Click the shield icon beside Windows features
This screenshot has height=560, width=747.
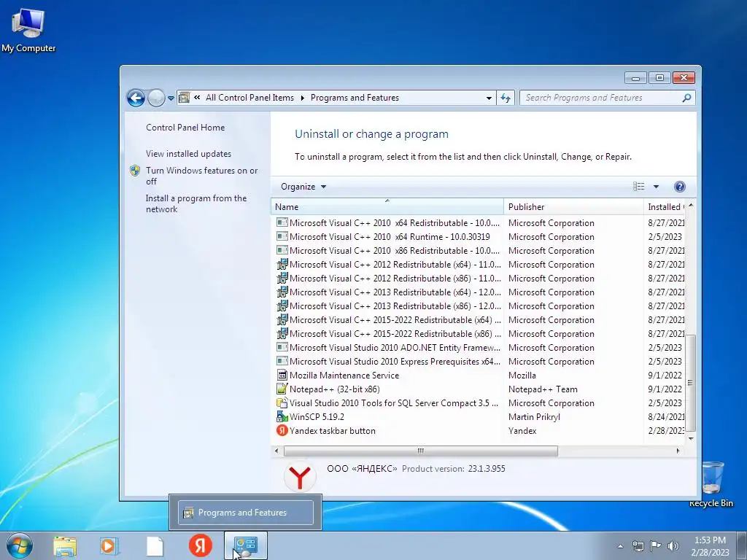pyautogui.click(x=135, y=171)
